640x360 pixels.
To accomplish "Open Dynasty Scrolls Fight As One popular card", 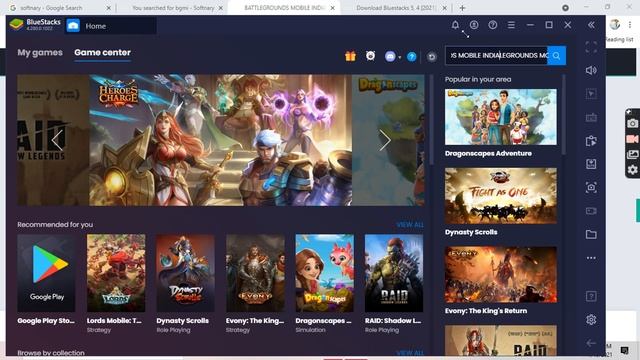I will tap(500, 196).
